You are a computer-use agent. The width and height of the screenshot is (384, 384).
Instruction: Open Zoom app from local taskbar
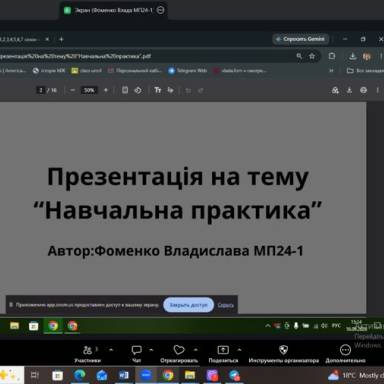[146, 375]
